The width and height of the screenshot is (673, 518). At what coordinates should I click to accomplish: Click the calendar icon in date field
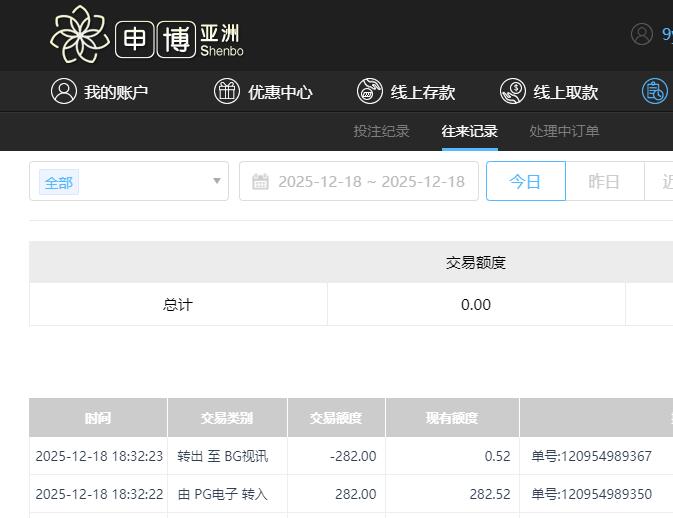click(x=260, y=182)
